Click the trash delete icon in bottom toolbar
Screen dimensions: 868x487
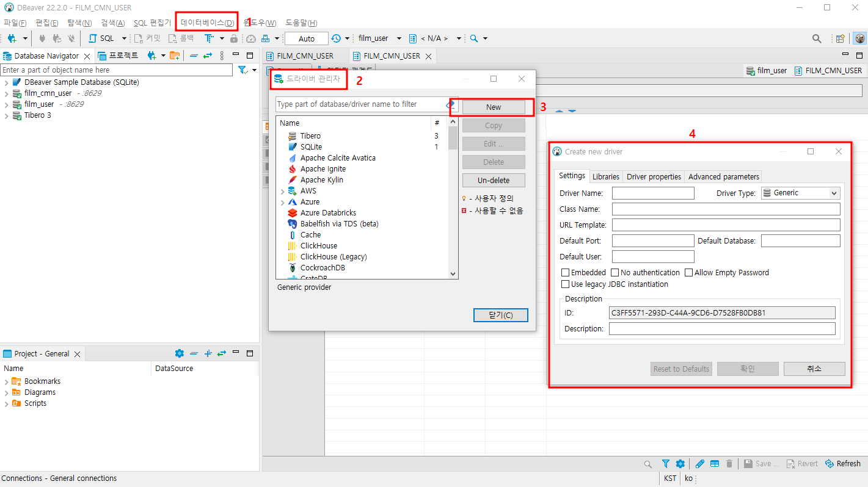click(x=729, y=464)
